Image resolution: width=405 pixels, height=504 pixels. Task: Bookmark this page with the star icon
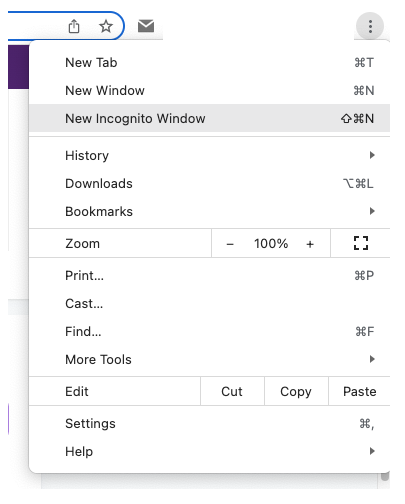[x=106, y=26]
